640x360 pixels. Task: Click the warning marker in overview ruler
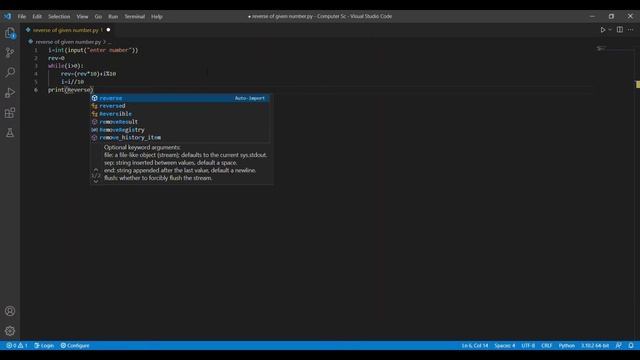638,84
